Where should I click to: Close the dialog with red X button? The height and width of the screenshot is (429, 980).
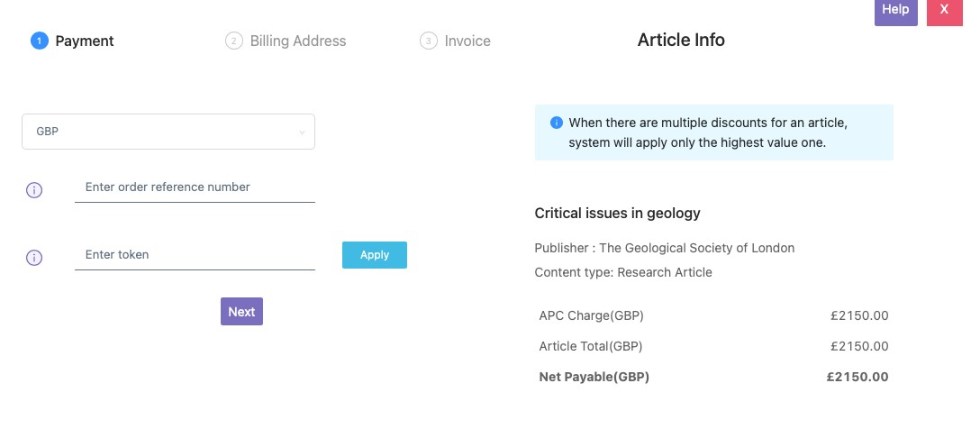point(944,10)
